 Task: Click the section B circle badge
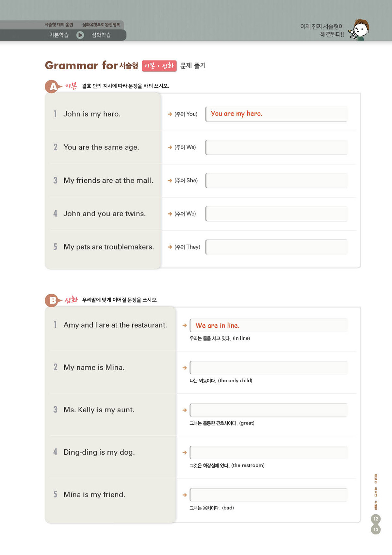pos(52,300)
